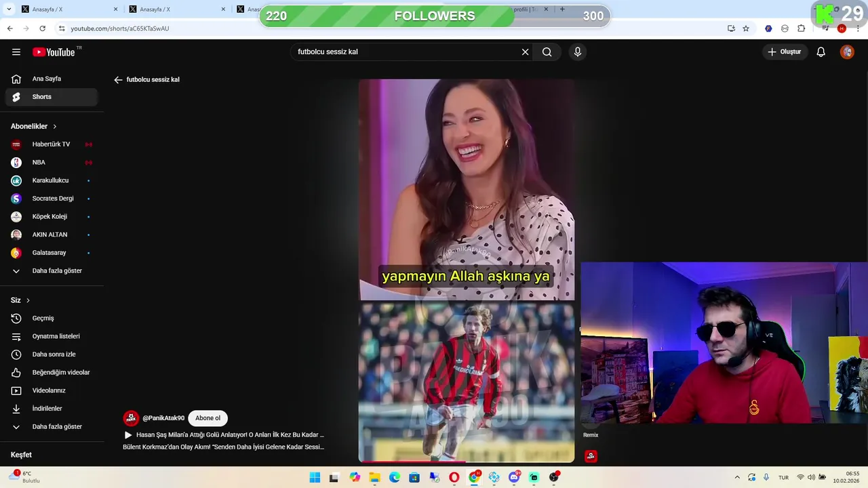Click the Keşfet section heading

[x=21, y=455]
